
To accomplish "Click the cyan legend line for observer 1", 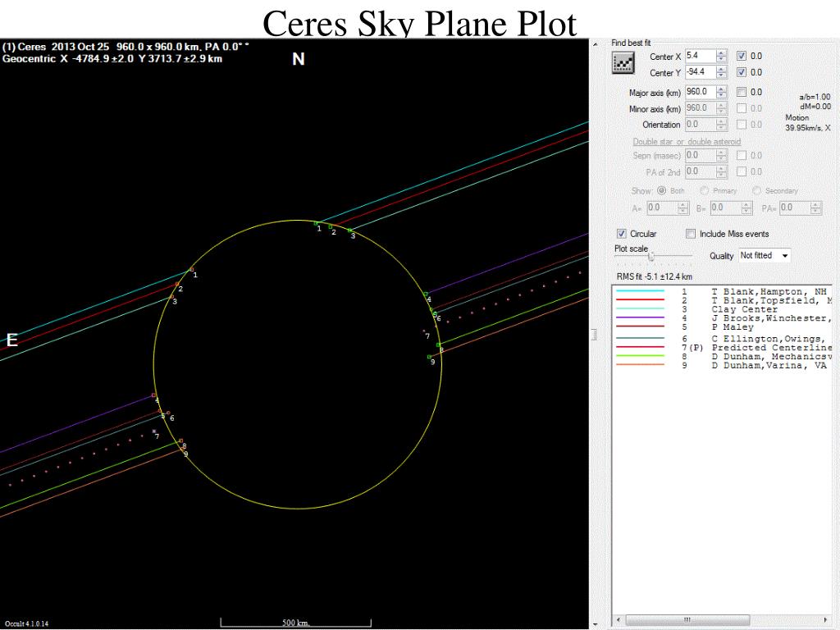I will click(640, 291).
